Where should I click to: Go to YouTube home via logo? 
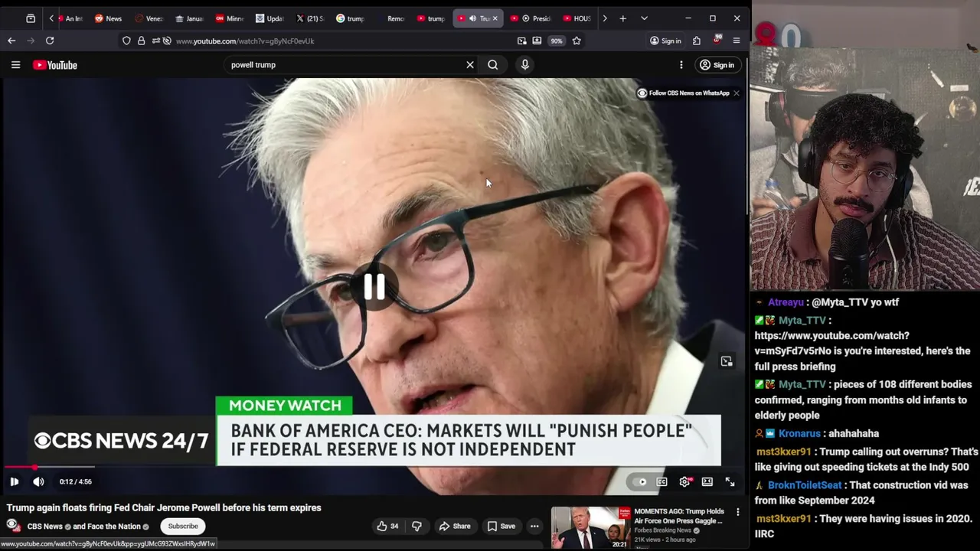[55, 65]
